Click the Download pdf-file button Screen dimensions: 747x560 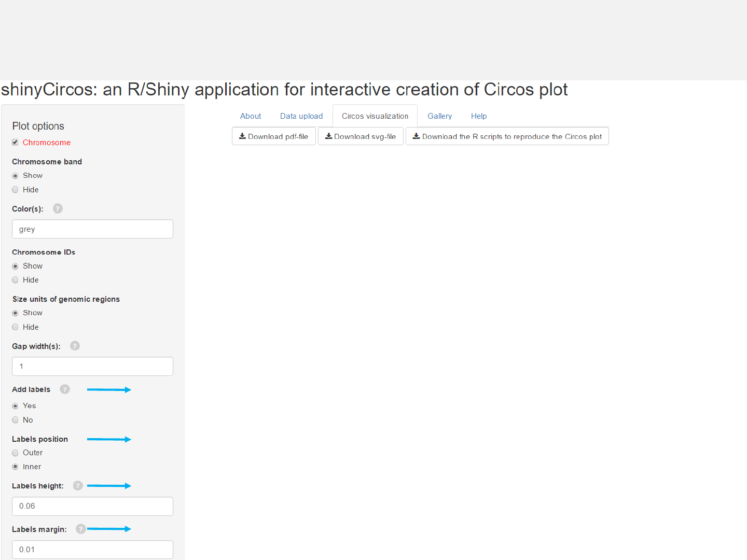coord(274,136)
